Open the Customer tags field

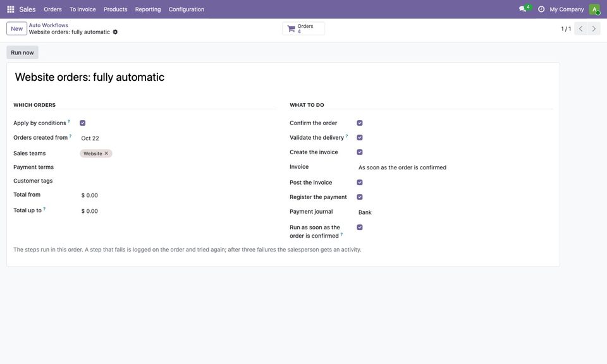pyautogui.click(x=178, y=181)
